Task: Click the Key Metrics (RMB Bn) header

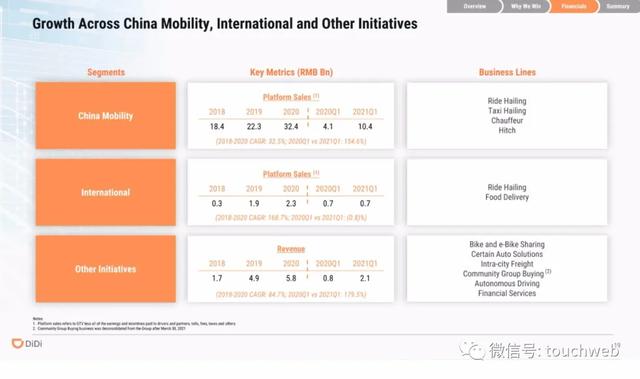Action: [291, 72]
